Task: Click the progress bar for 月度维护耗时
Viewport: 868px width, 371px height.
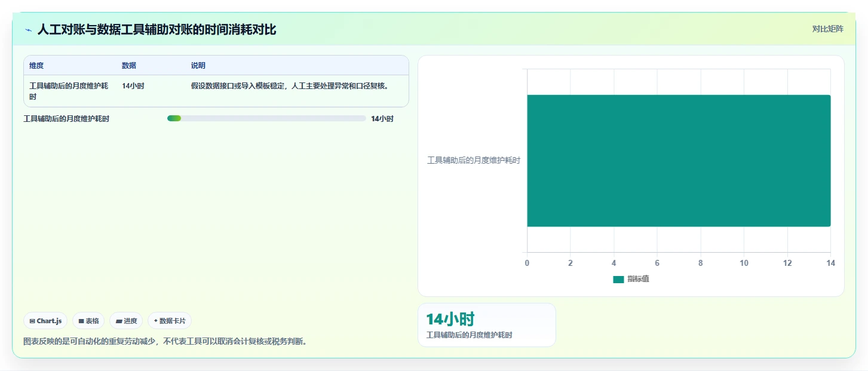Action: pyautogui.click(x=266, y=118)
